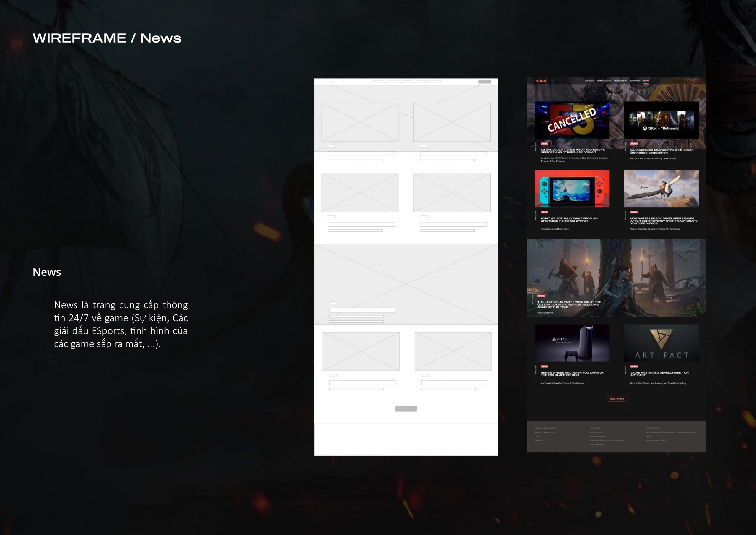The image size is (756, 535).
Task: Open footer link Contact Us
Action: (539, 441)
